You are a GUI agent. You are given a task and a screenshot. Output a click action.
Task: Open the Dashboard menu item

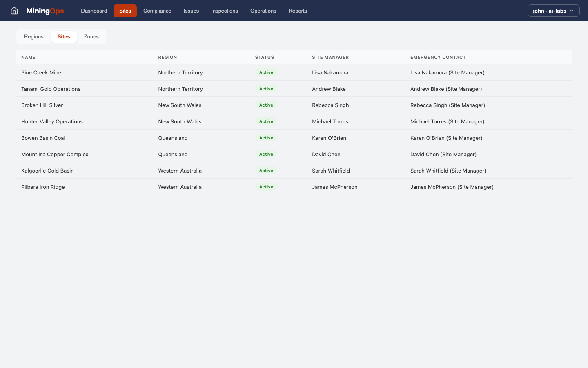(94, 11)
